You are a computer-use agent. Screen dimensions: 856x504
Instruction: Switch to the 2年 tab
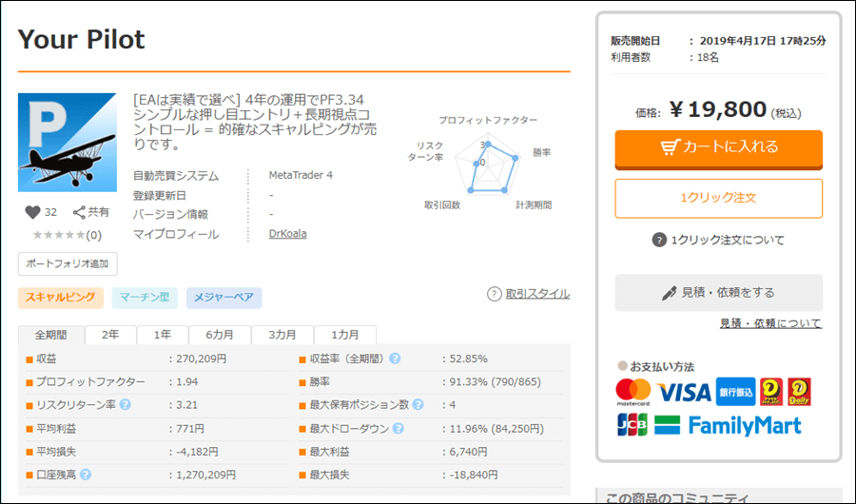pos(110,335)
